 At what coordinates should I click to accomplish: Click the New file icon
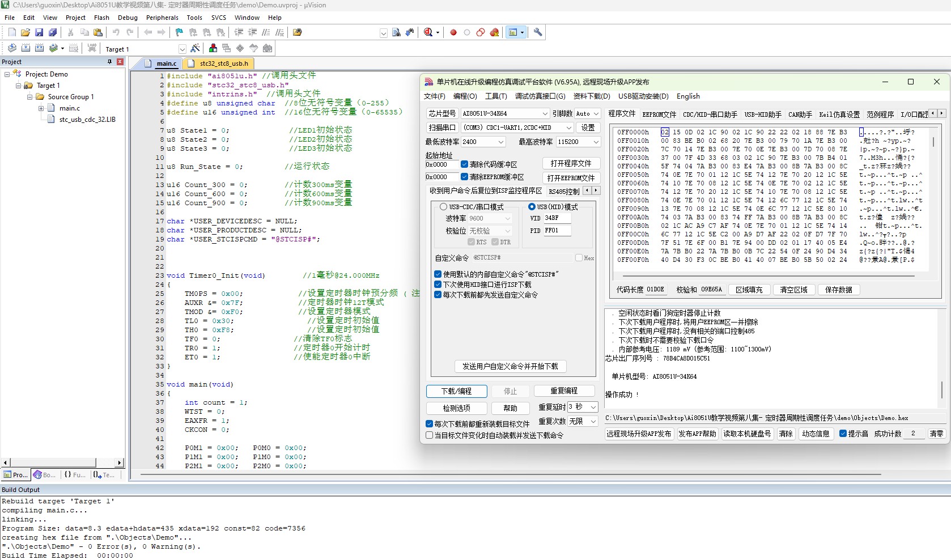pyautogui.click(x=12, y=32)
